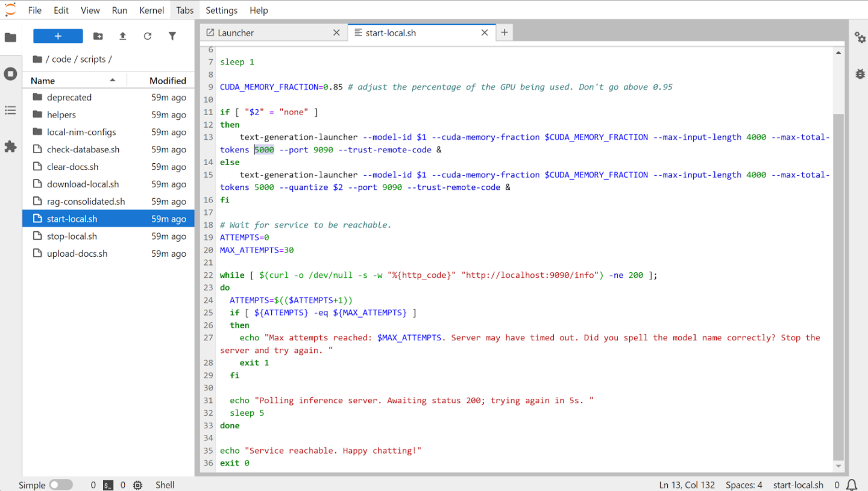The width and height of the screenshot is (868, 491).
Task: Show the Table of Contents panel
Action: (x=10, y=110)
